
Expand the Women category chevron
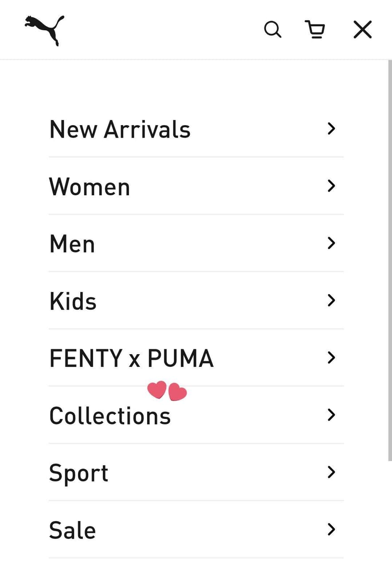pyautogui.click(x=331, y=186)
